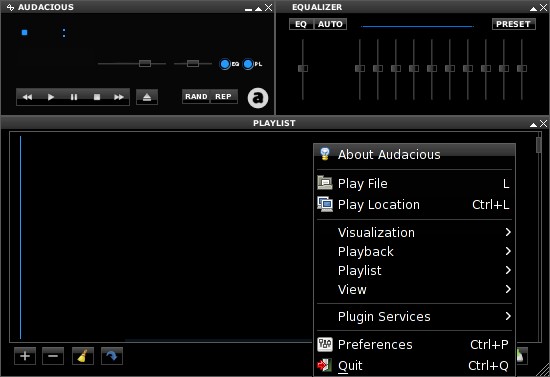The width and height of the screenshot is (550, 377).
Task: Remove an entry with the minus button
Action: pyautogui.click(x=53, y=356)
